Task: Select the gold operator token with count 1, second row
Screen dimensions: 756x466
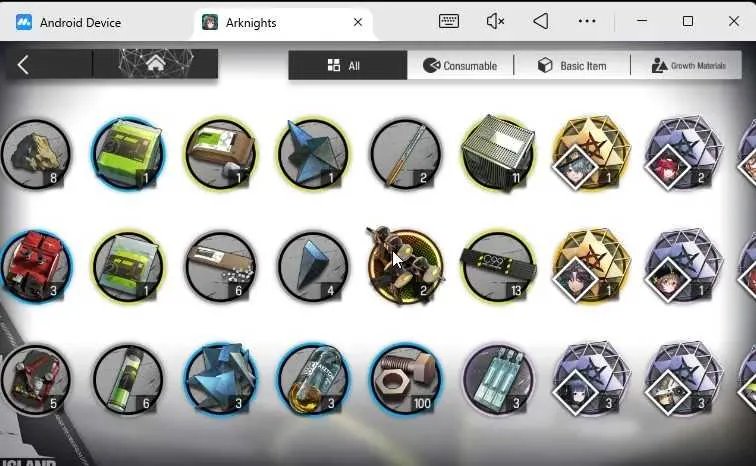Action: click(x=591, y=266)
